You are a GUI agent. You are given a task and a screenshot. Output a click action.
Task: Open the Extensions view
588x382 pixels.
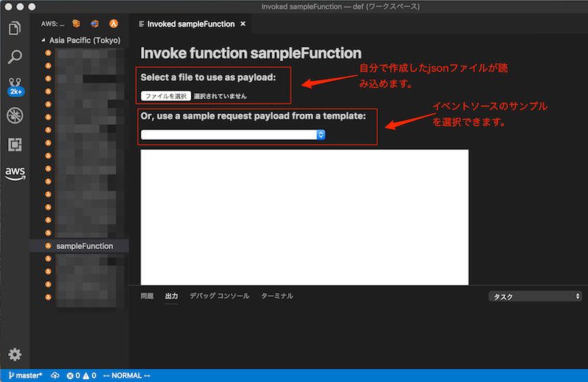point(15,144)
